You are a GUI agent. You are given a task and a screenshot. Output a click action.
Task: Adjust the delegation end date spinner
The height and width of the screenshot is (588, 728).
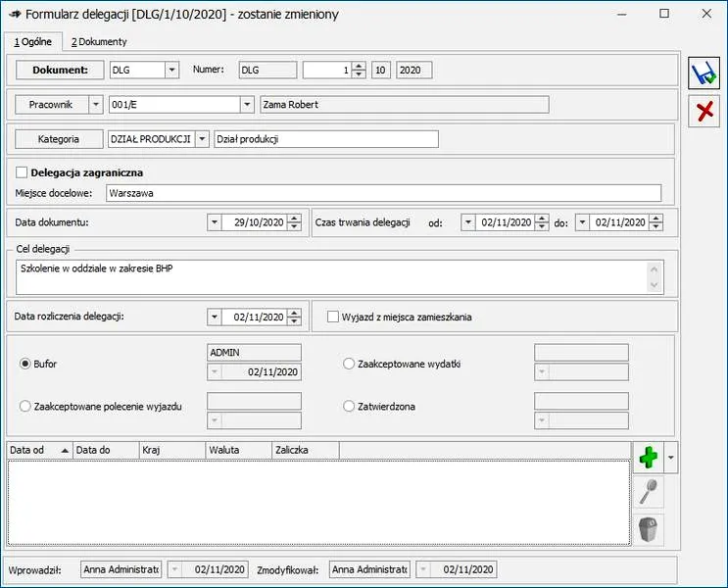point(655,222)
